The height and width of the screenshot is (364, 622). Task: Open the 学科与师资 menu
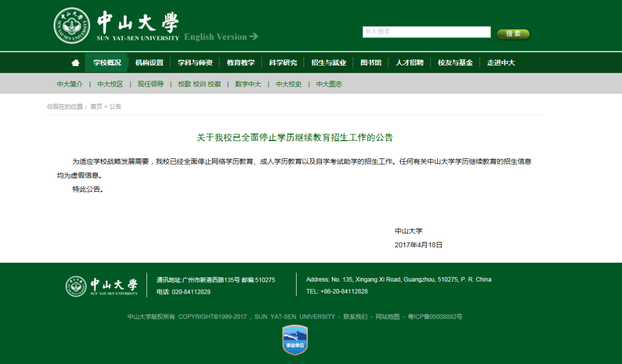click(x=195, y=63)
